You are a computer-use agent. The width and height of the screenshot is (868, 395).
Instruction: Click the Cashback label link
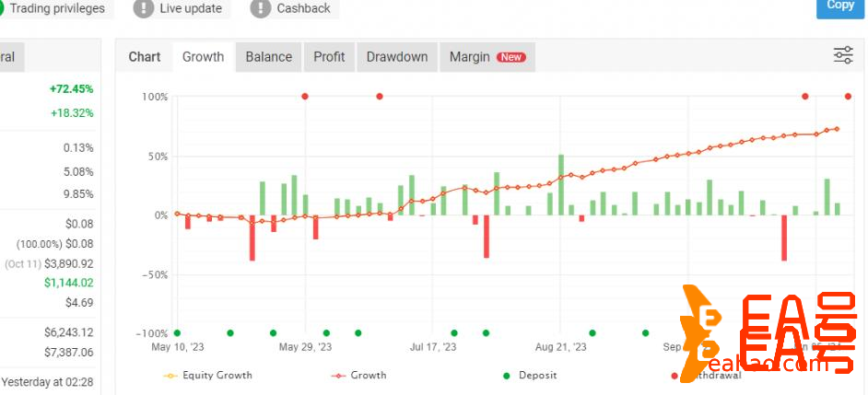tap(303, 8)
